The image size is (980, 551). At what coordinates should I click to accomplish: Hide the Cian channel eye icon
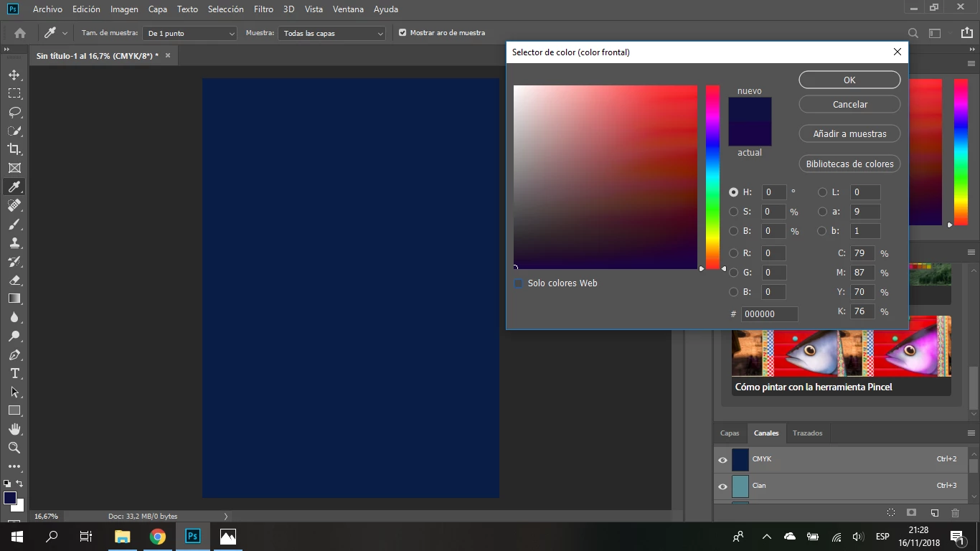tap(722, 486)
